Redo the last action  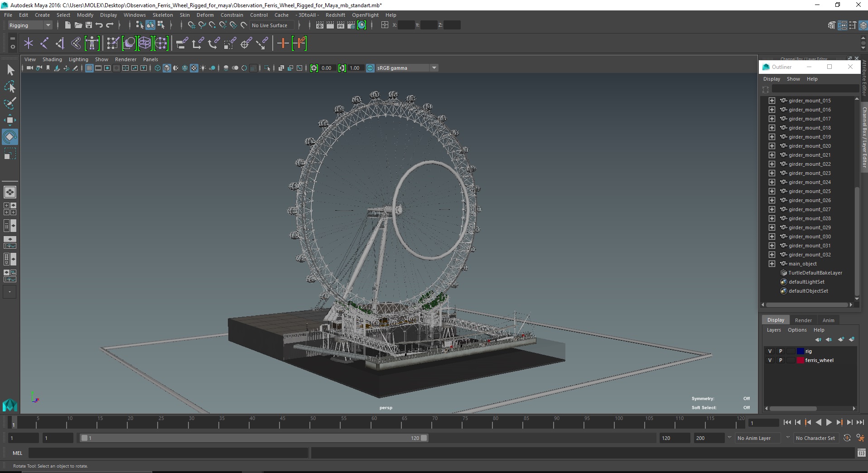[110, 25]
